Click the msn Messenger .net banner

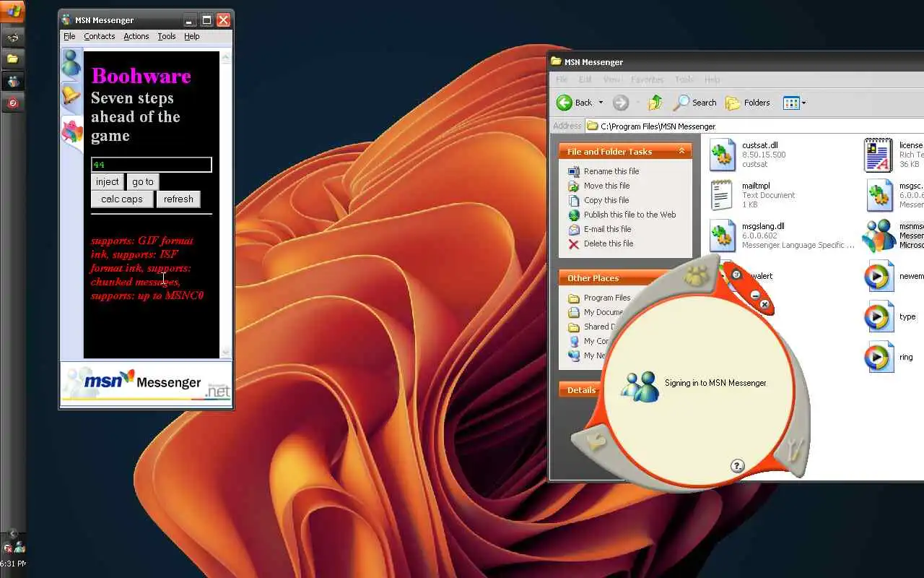point(147,383)
